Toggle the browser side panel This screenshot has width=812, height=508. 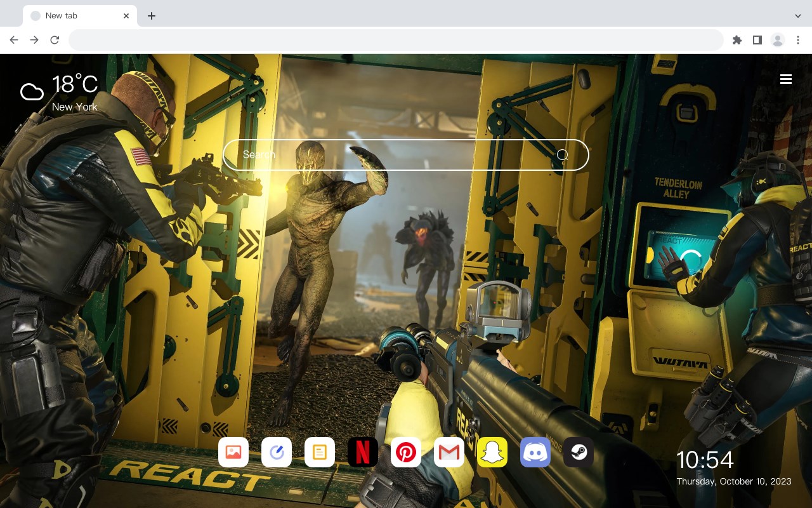point(757,40)
